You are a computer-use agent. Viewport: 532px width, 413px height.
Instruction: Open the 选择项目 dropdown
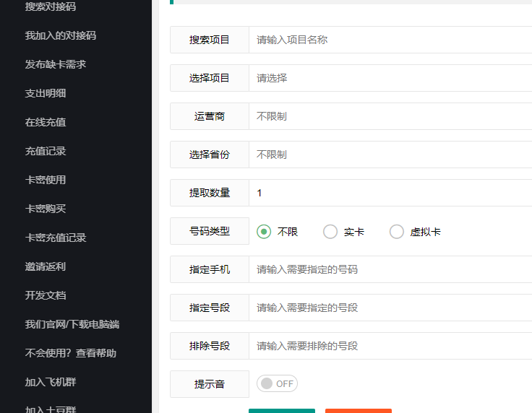click(390, 78)
